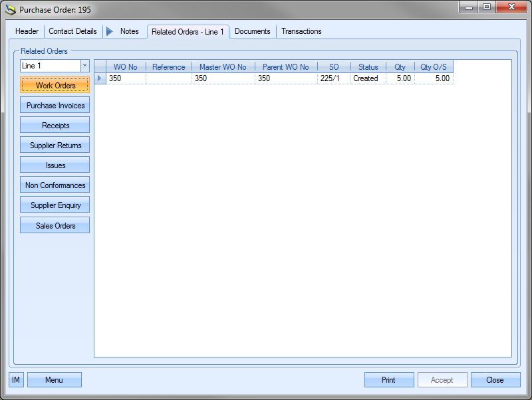The width and height of the screenshot is (532, 400).
Task: Open the Menu button
Action: pyautogui.click(x=55, y=380)
